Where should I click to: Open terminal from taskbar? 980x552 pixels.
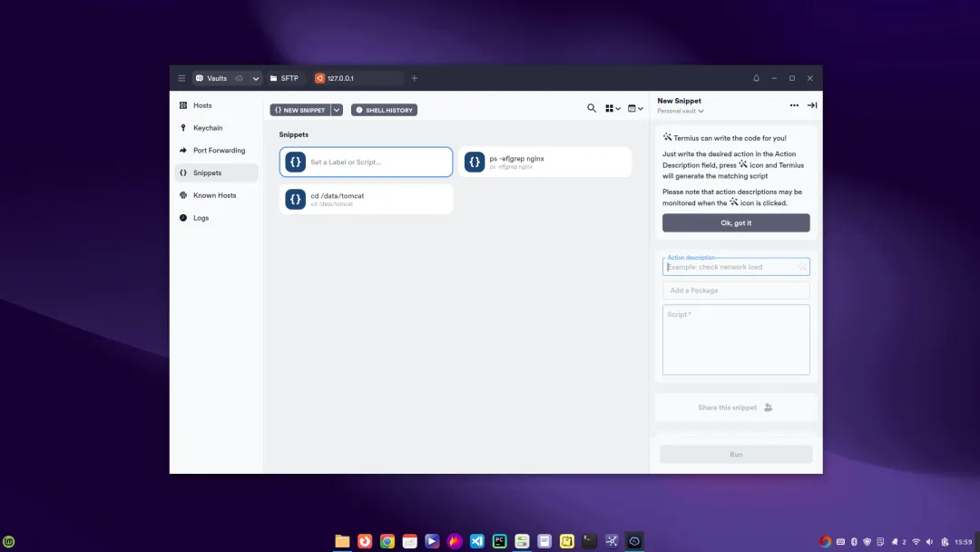(x=590, y=541)
